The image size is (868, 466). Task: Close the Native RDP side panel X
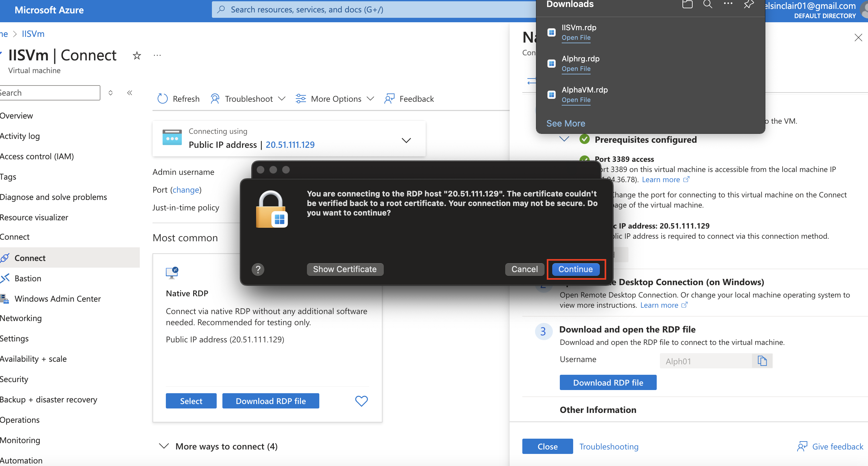tap(858, 38)
